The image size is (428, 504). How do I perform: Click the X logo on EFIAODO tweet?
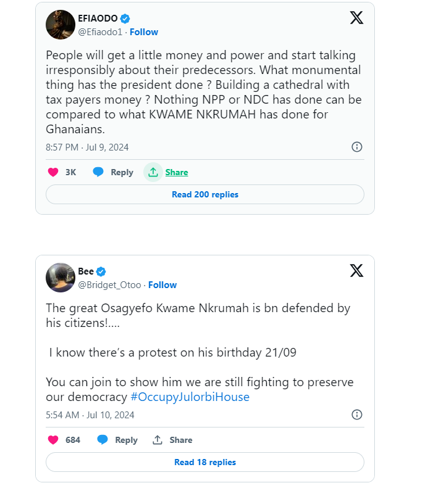tap(356, 18)
